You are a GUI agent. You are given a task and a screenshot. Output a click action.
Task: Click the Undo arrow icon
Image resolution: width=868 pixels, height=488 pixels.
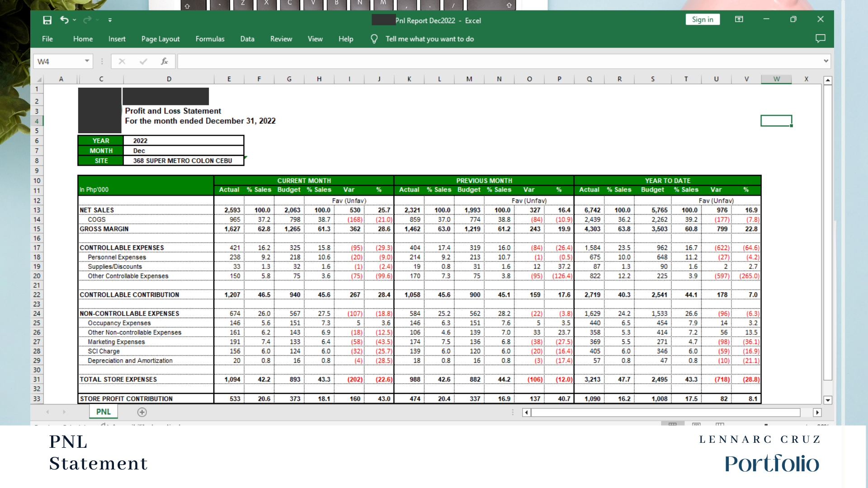[64, 20]
